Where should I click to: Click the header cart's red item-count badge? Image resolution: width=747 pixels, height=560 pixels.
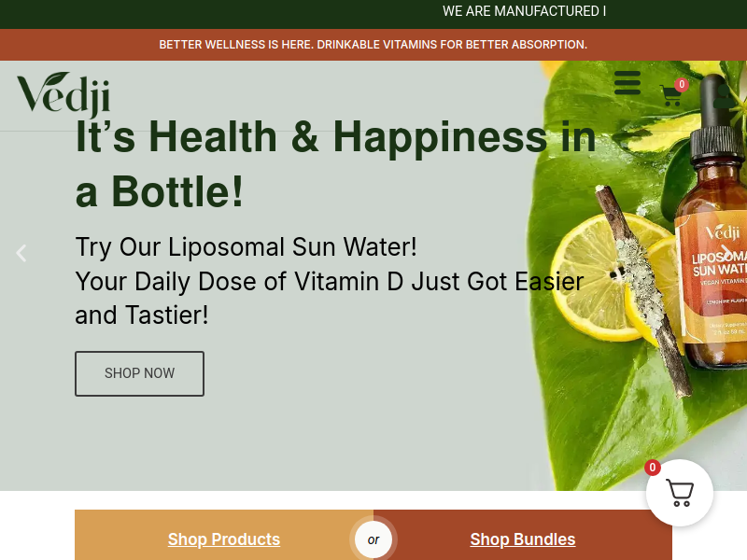[x=682, y=85]
